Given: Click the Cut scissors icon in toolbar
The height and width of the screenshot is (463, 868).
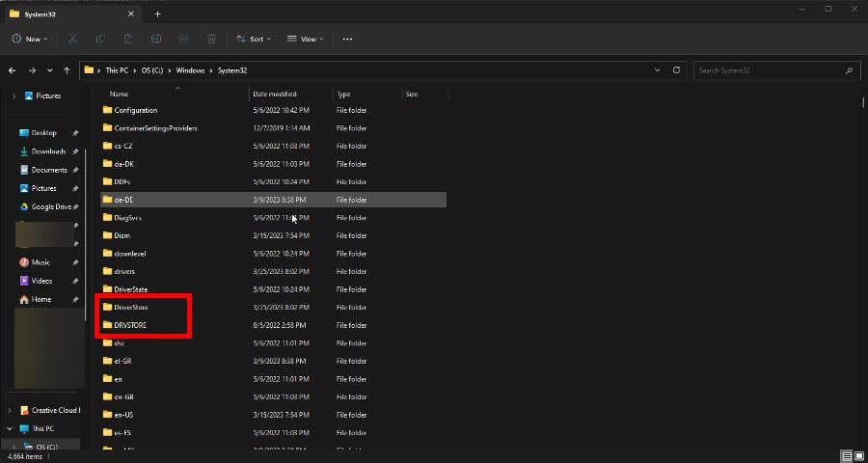Looking at the screenshot, I should pos(72,39).
